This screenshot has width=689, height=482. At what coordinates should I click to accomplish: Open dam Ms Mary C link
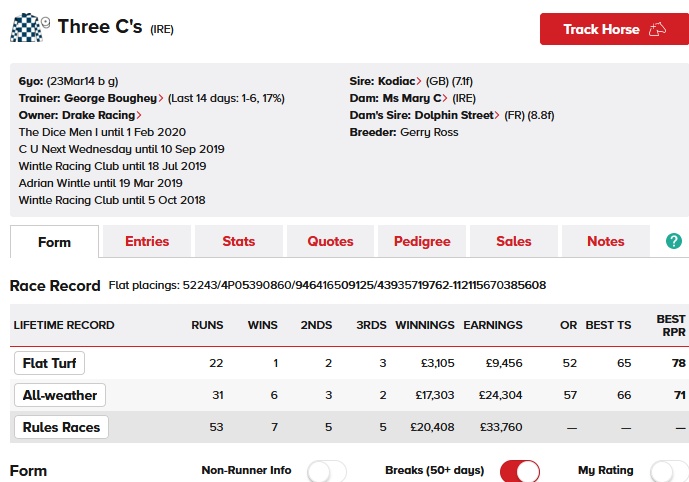click(412, 98)
